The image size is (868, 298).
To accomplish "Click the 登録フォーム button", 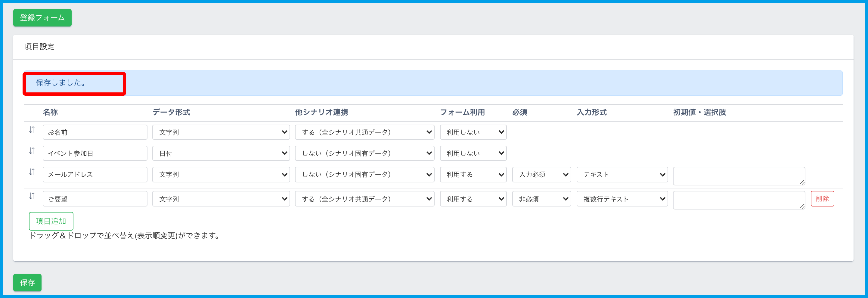I will click(x=42, y=18).
